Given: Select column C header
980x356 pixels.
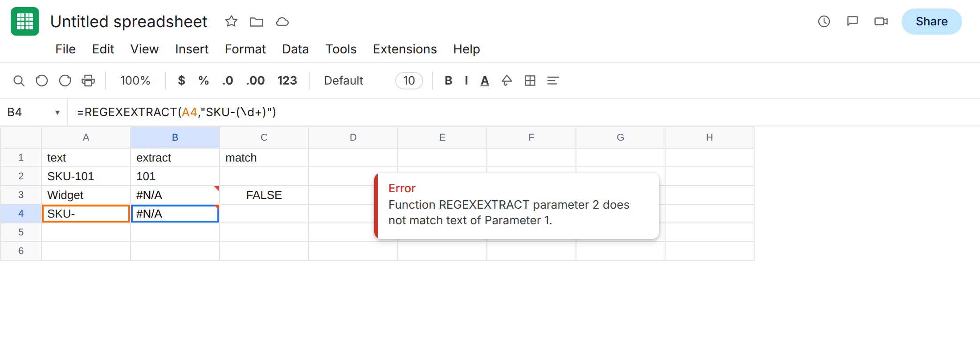Looking at the screenshot, I should pos(264,138).
